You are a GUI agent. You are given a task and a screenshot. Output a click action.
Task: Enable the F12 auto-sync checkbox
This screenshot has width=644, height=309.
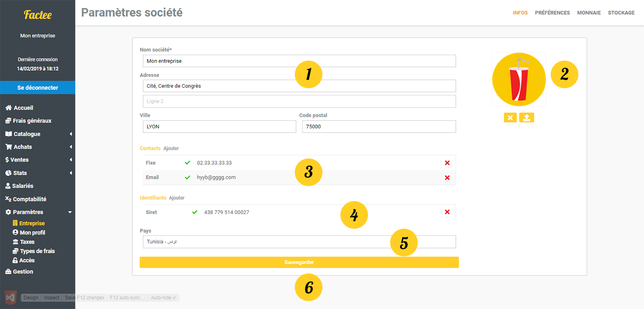tap(143, 298)
